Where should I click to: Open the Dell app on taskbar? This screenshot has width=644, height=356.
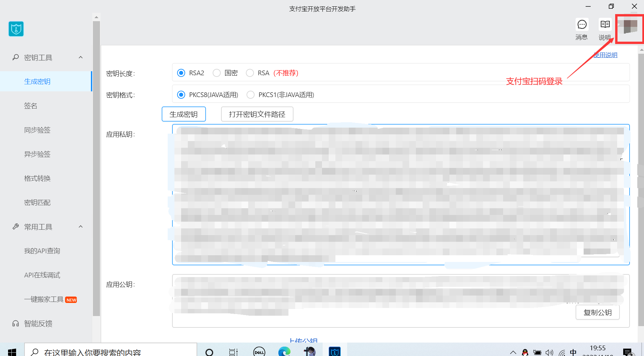coord(259,352)
